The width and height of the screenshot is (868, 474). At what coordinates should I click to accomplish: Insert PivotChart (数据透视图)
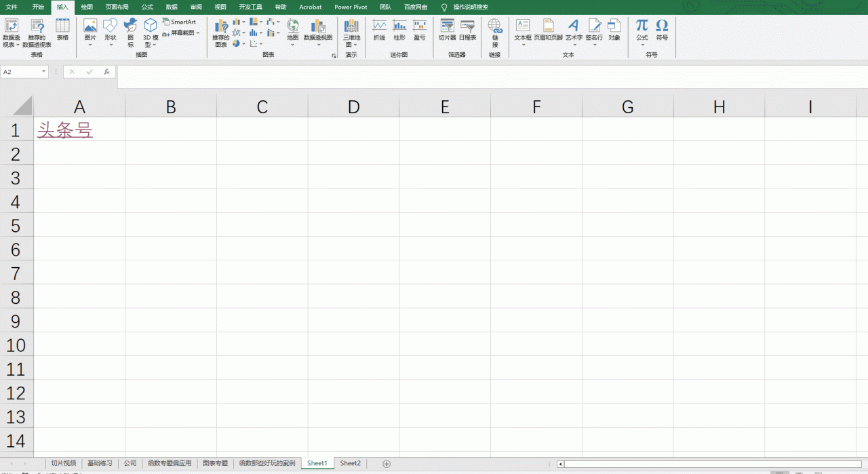click(x=318, y=33)
